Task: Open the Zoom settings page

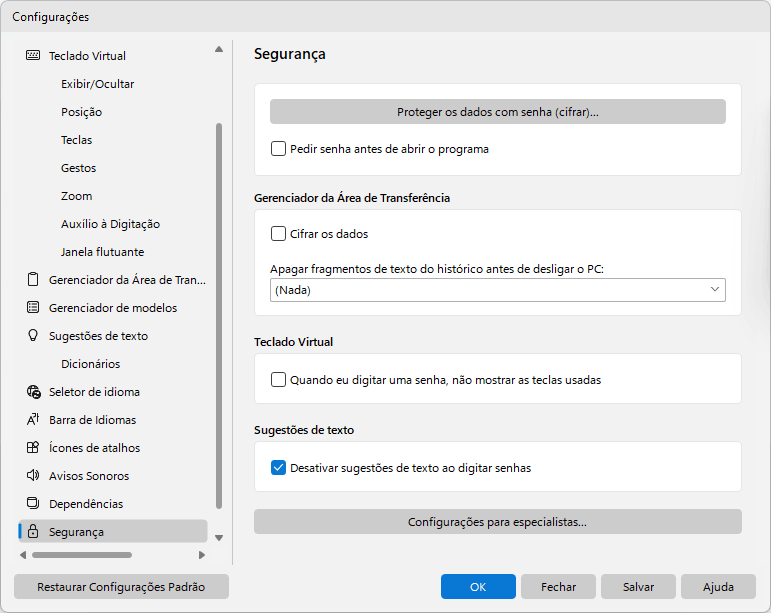Action: pos(76,196)
